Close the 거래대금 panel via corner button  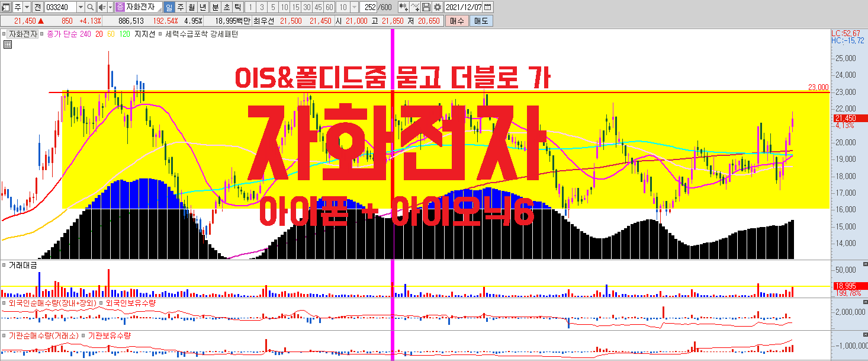(x=864, y=263)
